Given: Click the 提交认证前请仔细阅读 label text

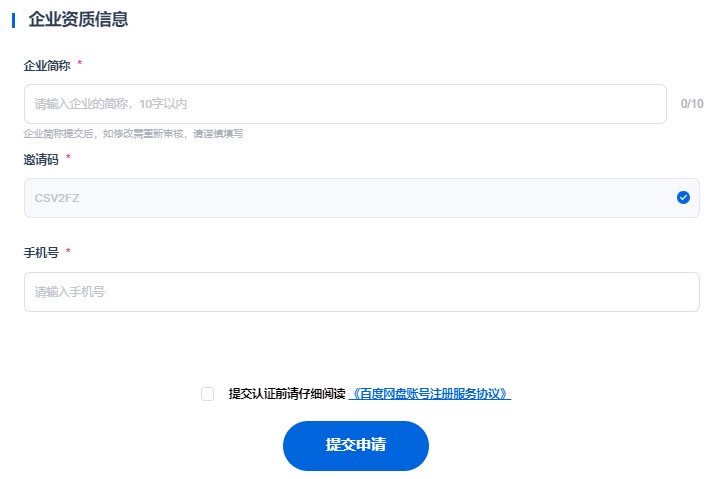Looking at the screenshot, I should point(287,394).
